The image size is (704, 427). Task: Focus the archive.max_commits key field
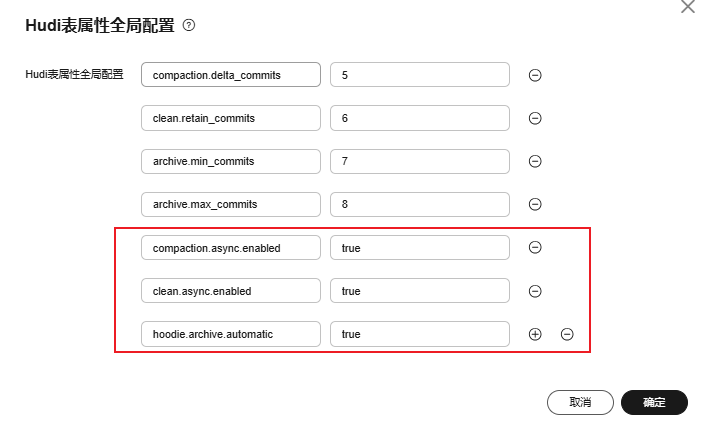point(231,204)
